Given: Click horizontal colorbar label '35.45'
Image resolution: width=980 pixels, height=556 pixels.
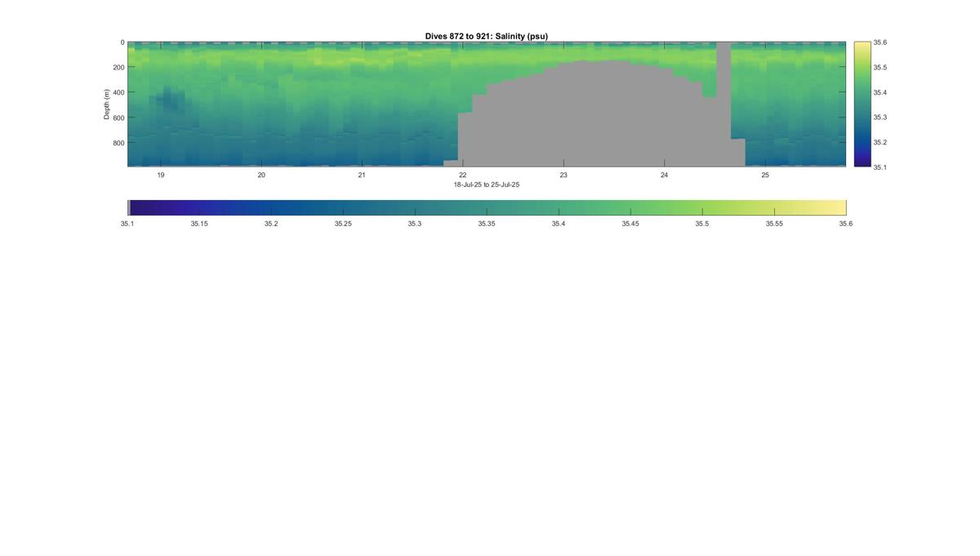Looking at the screenshot, I should tap(630, 223).
